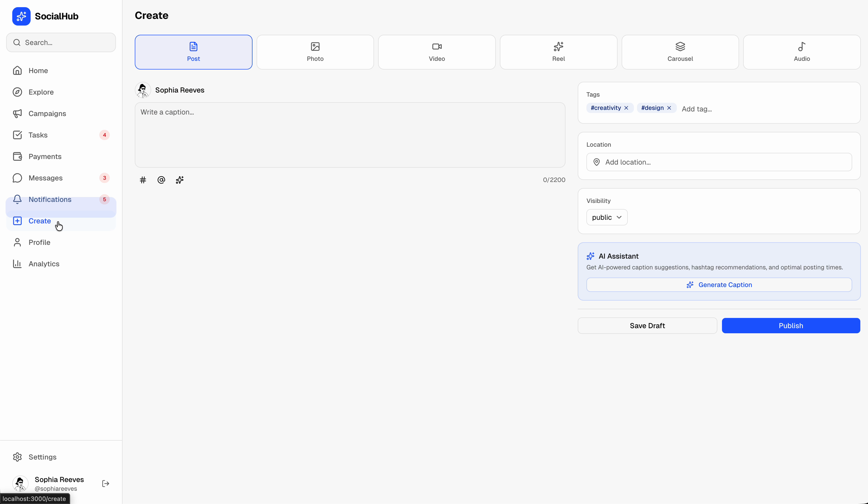
Task: Choose the Carousel format
Action: pyautogui.click(x=680, y=52)
